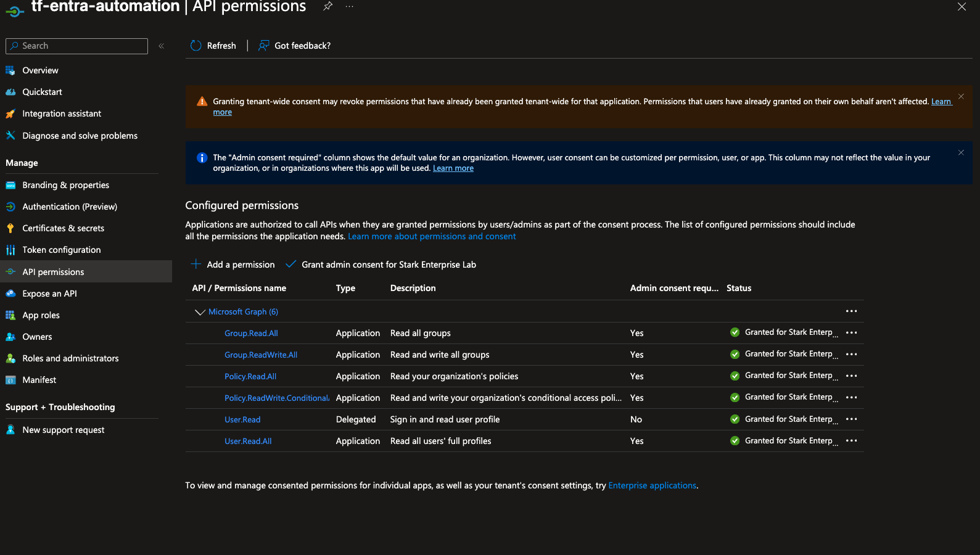The image size is (980, 555).
Task: Dismiss the blue admin consent info banner
Action: (961, 152)
